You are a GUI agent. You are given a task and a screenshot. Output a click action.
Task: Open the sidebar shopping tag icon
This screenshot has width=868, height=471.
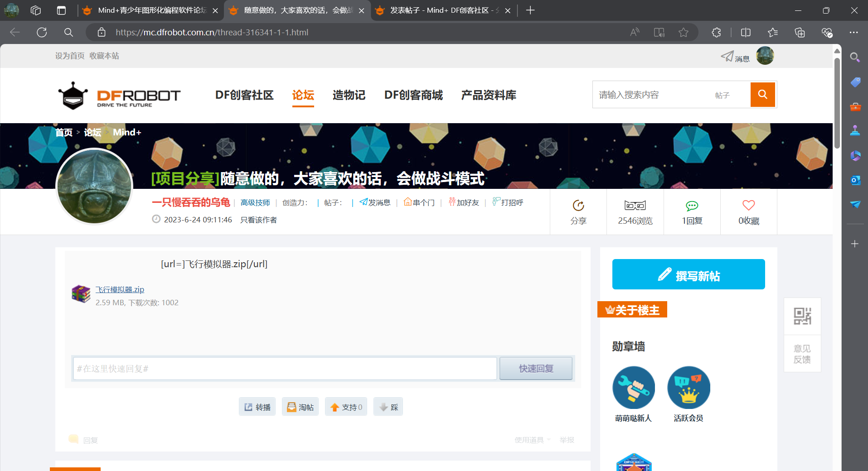tap(855, 82)
